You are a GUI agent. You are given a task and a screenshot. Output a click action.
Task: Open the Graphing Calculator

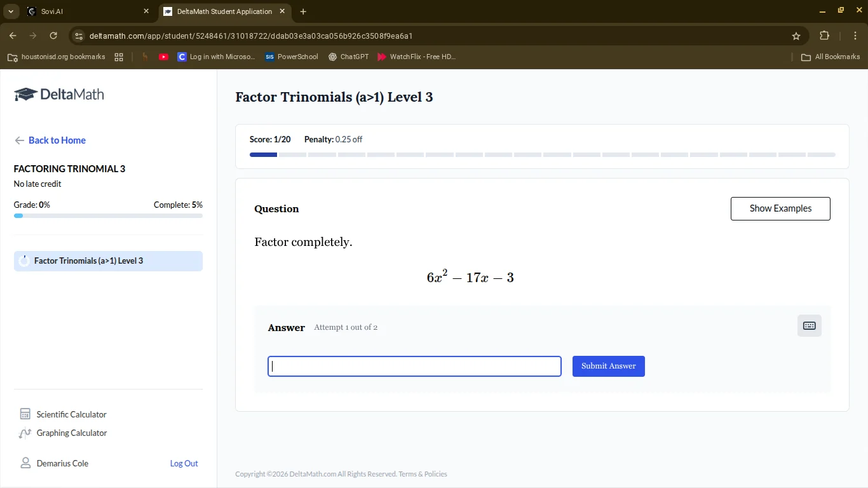click(x=63, y=433)
